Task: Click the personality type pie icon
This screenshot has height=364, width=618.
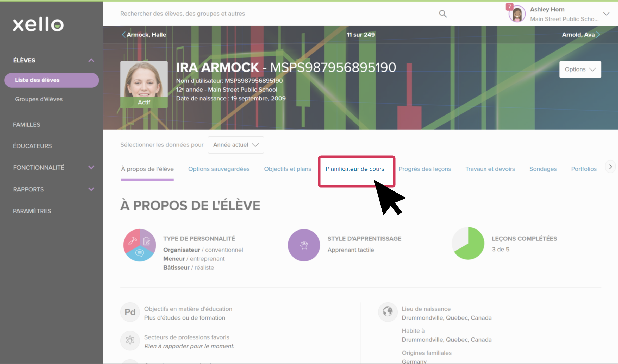Action: 140,245
